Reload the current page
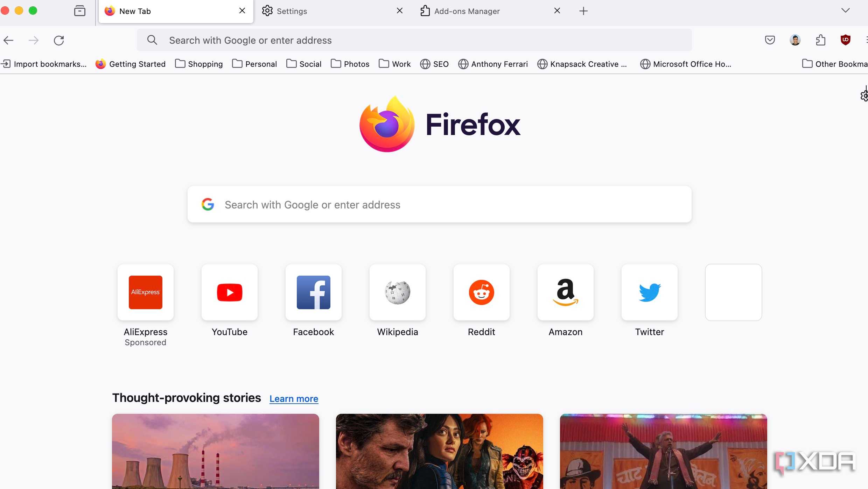Image resolution: width=868 pixels, height=489 pixels. point(59,40)
